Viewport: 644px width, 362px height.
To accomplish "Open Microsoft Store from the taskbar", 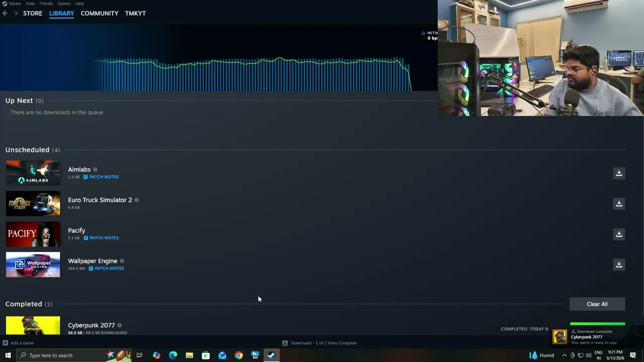I will pos(206,355).
